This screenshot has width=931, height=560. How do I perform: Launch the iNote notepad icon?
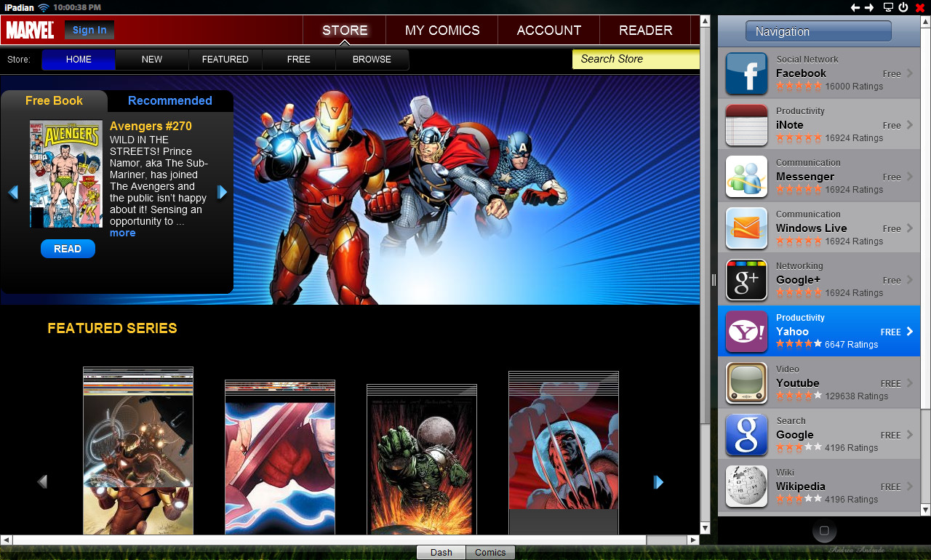click(x=746, y=125)
